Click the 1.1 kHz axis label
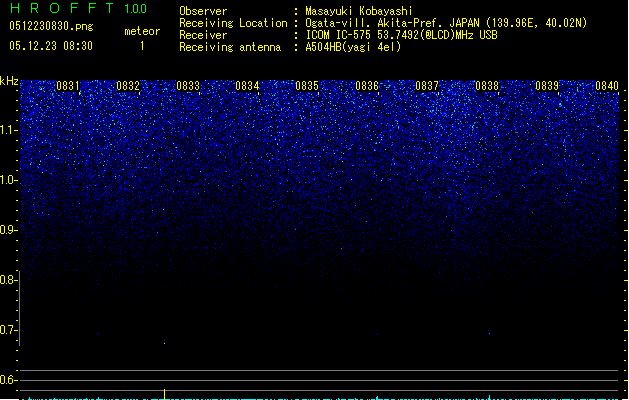The width and height of the screenshot is (629, 400). point(8,130)
